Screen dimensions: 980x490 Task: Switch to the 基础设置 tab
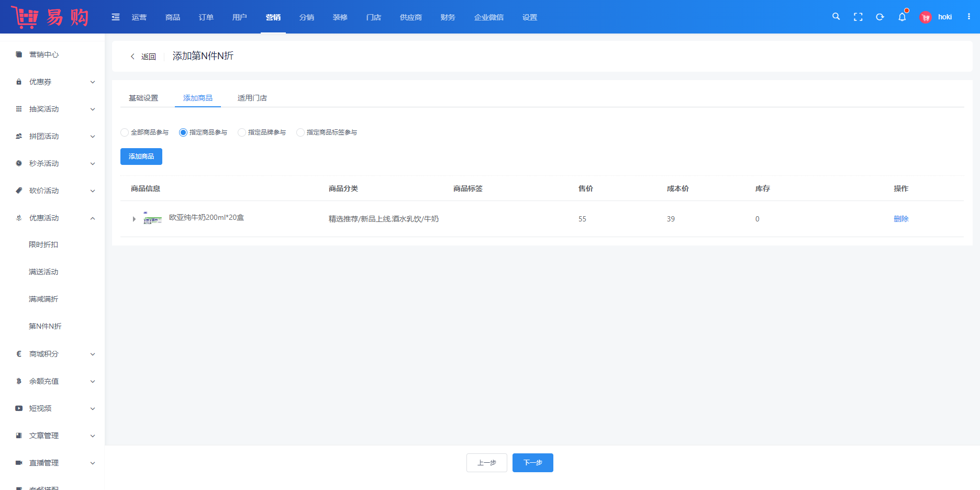143,98
